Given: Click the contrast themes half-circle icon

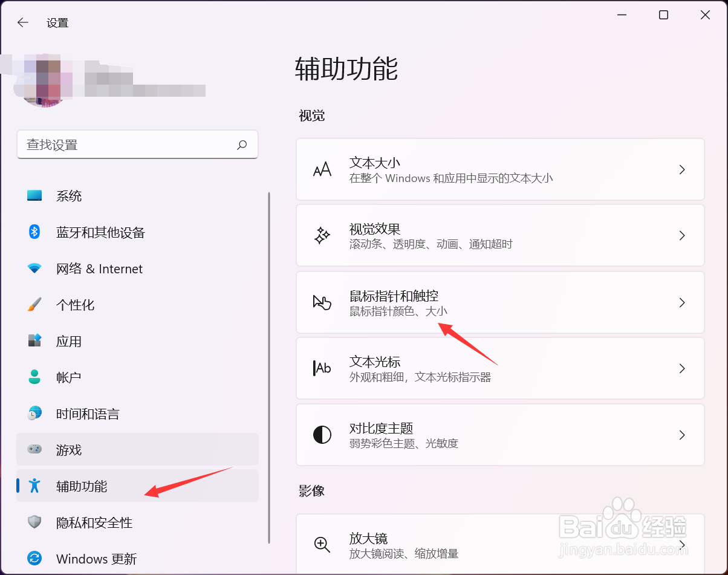Looking at the screenshot, I should pyautogui.click(x=322, y=434).
